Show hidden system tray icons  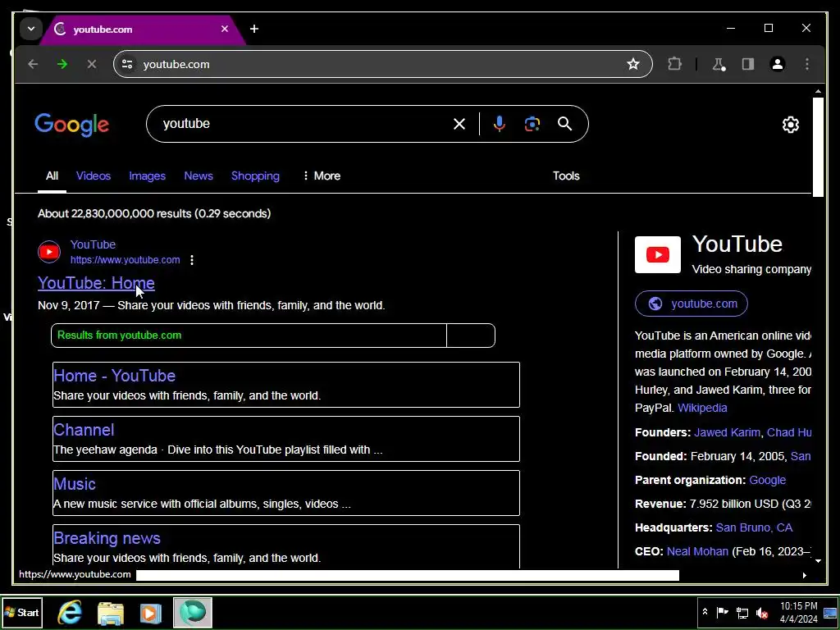705,612
